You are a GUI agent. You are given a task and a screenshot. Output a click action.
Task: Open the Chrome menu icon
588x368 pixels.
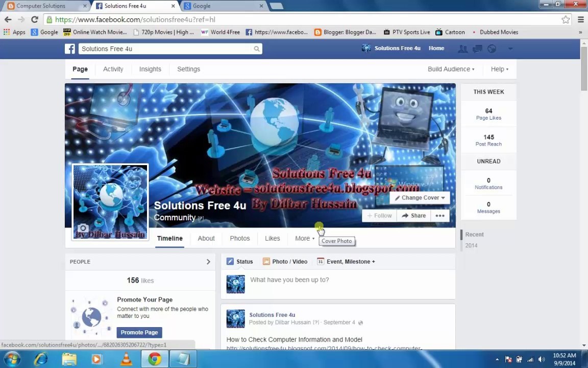click(580, 19)
